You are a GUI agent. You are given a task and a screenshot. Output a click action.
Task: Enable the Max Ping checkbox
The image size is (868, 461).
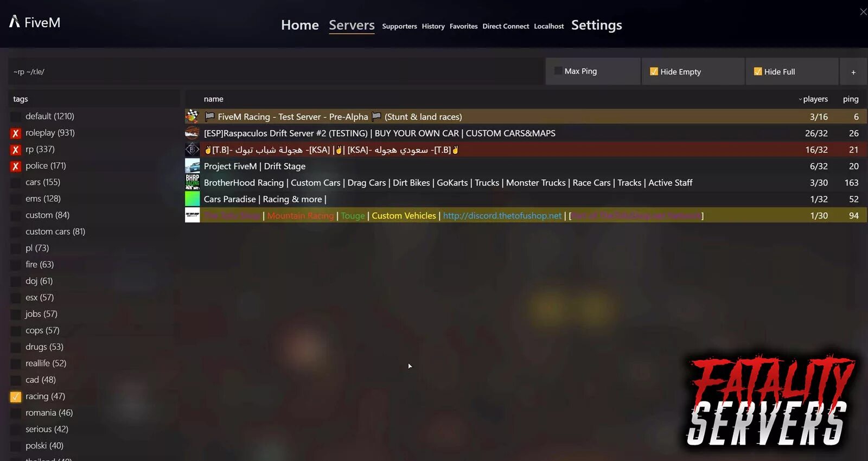pos(558,71)
